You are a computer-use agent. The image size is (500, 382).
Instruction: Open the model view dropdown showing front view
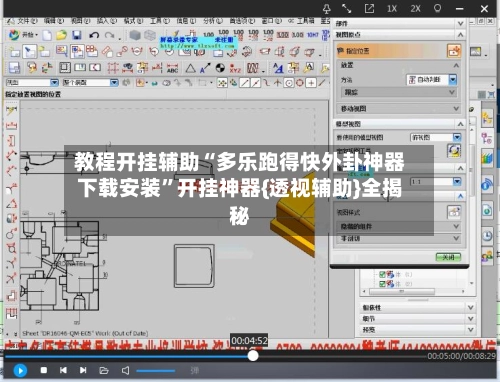(457, 137)
